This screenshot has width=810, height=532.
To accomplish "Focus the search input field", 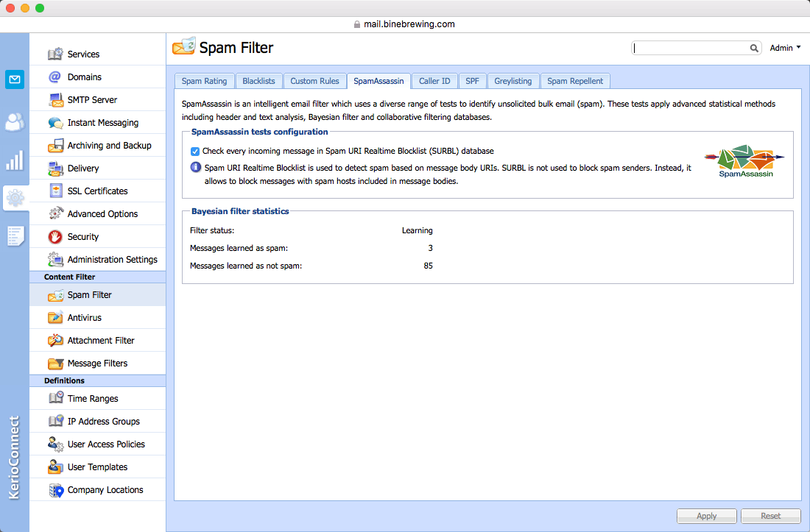I will pos(690,48).
